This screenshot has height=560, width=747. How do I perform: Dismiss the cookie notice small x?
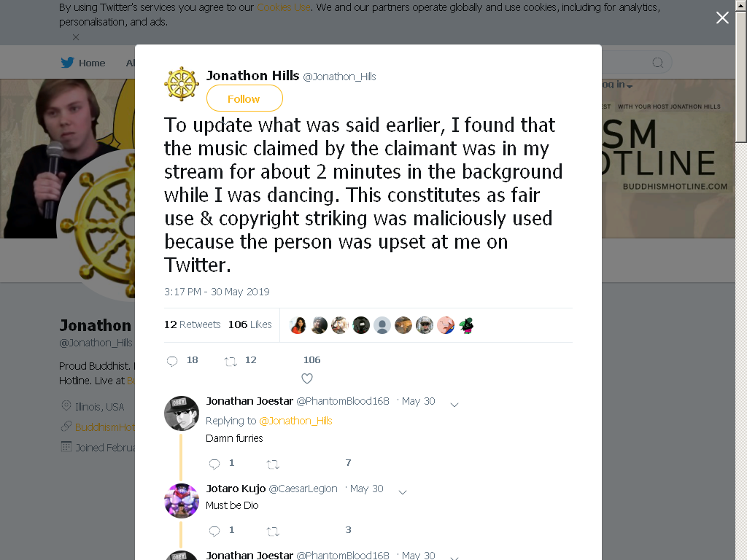pos(76,37)
